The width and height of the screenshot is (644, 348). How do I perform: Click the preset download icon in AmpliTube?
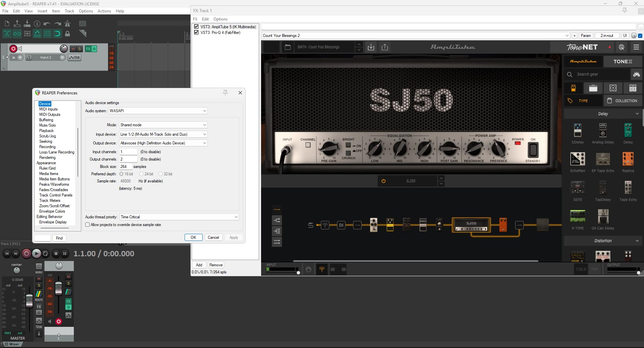(371, 47)
